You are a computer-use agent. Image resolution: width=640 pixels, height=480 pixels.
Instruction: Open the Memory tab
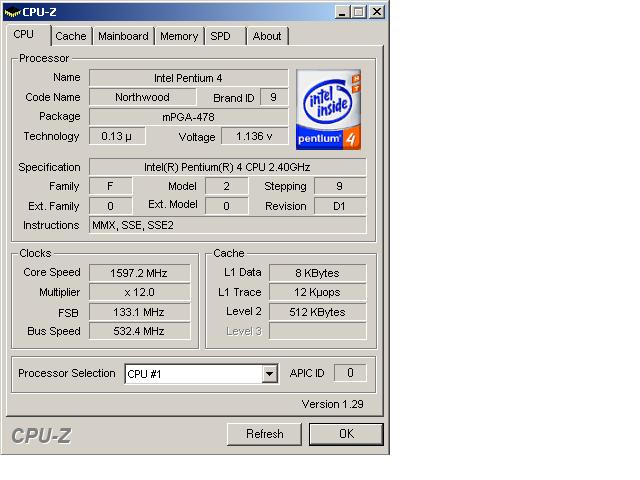(179, 36)
